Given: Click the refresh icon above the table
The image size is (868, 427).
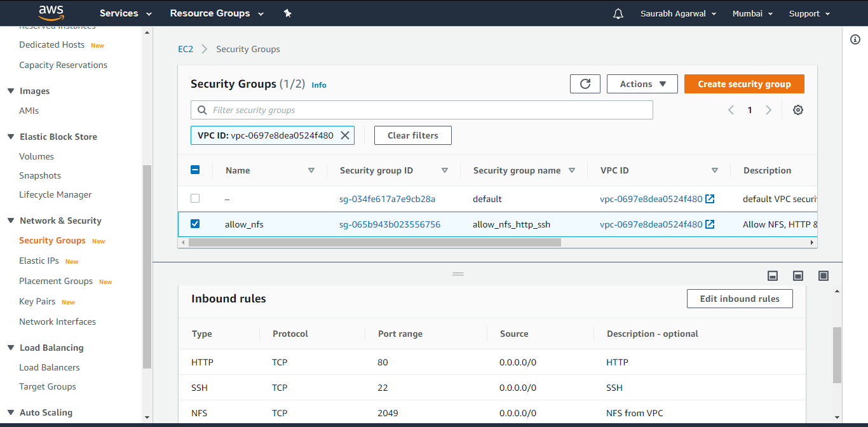Looking at the screenshot, I should tap(585, 83).
